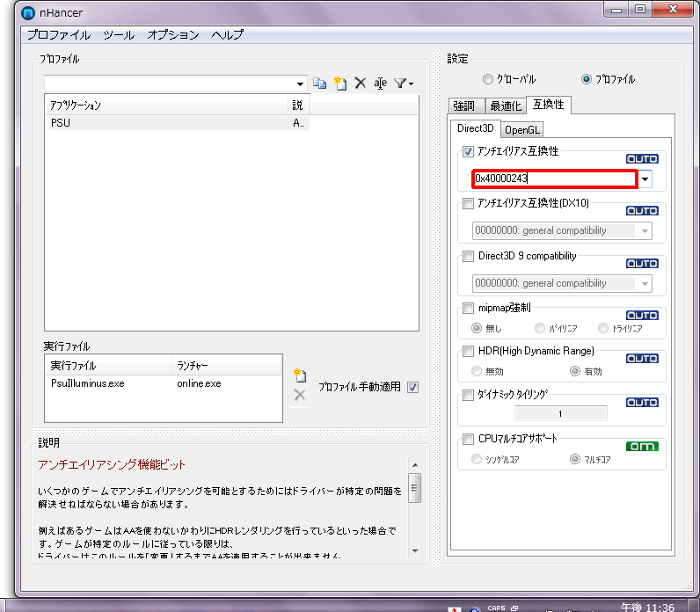Screen dimensions: 700x612
Task: Enable ダイナミックタイリング checkbox
Action: (x=468, y=396)
